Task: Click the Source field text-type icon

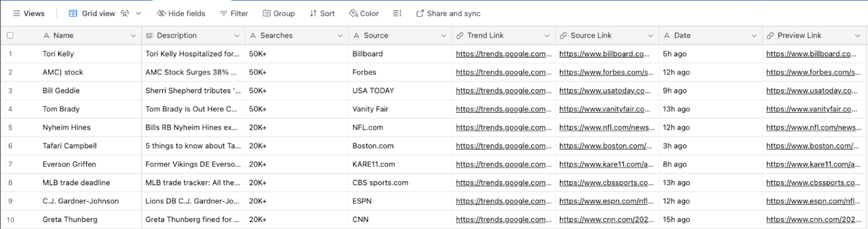Action: click(x=356, y=35)
